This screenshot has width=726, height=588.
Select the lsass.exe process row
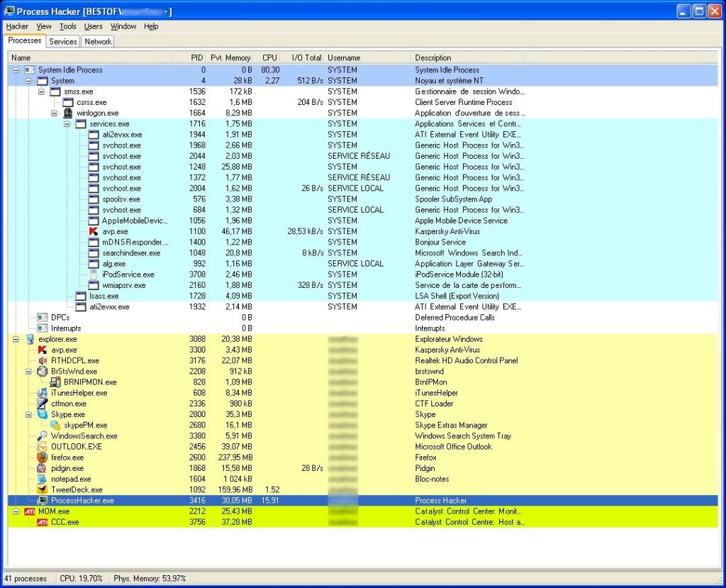tap(363, 296)
